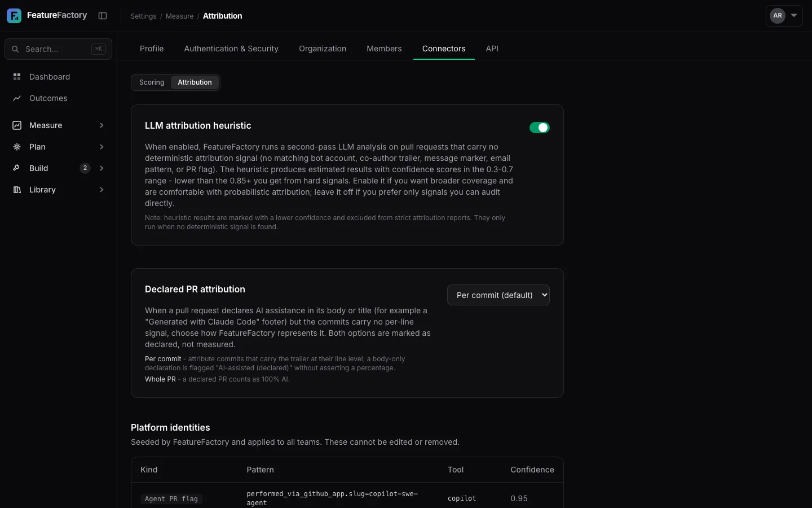Screen dimensions: 812x508
Task: Disable the LLM attribution heuristic toggle
Action: [540, 128]
